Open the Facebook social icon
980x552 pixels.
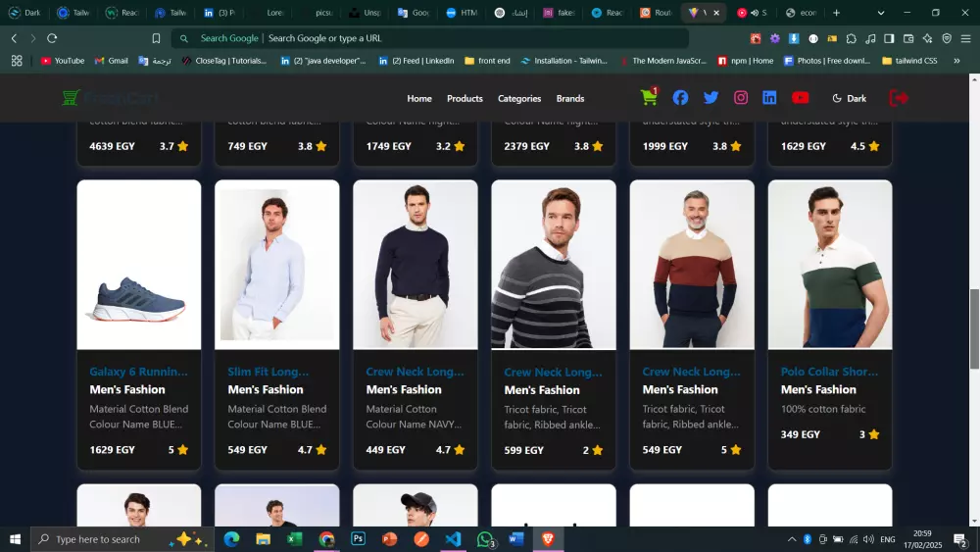point(680,97)
